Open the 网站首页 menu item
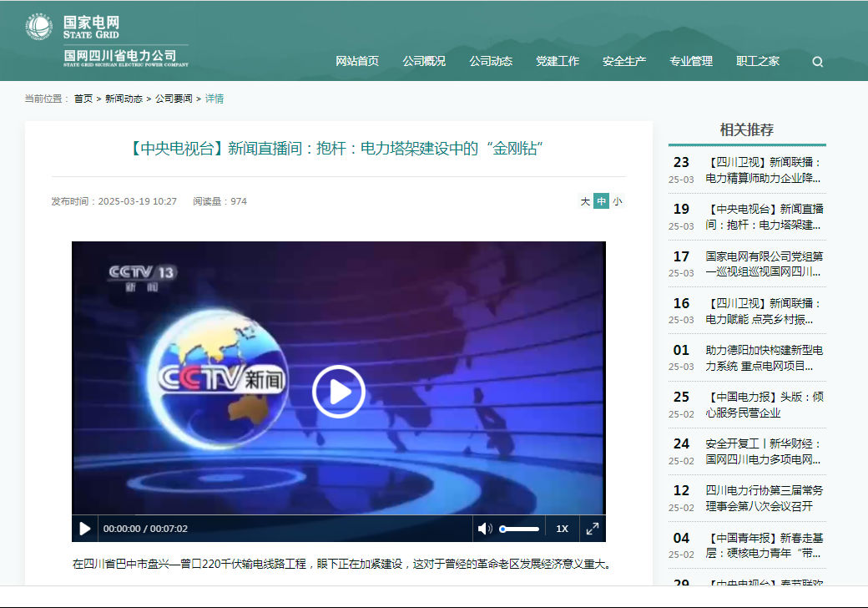Image resolution: width=868 pixels, height=608 pixels. (x=357, y=61)
